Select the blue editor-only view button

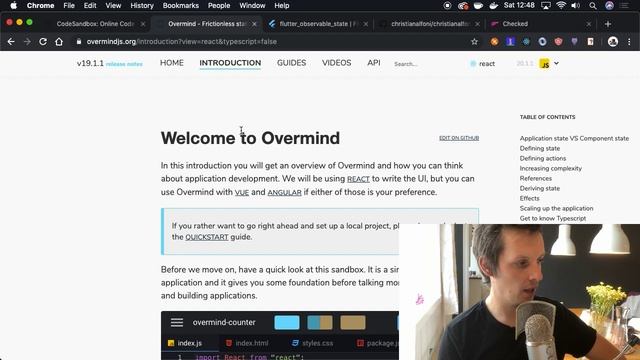(287, 322)
